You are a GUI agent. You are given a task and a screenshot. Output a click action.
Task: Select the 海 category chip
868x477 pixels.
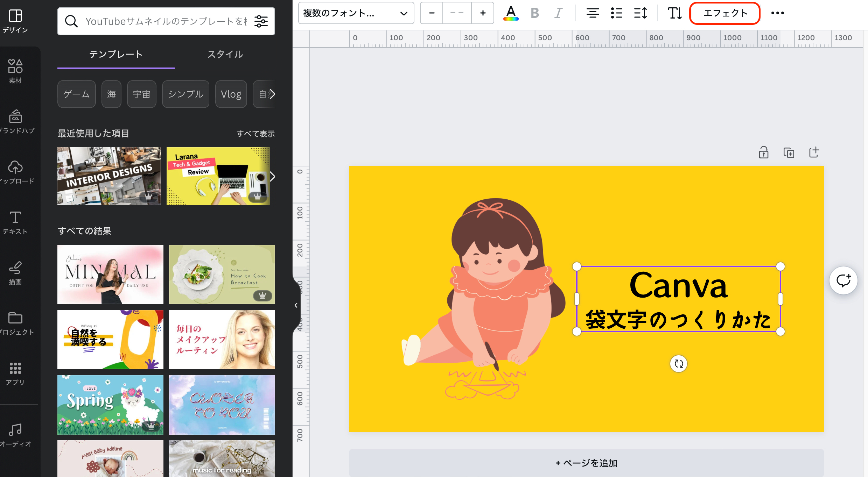(111, 94)
